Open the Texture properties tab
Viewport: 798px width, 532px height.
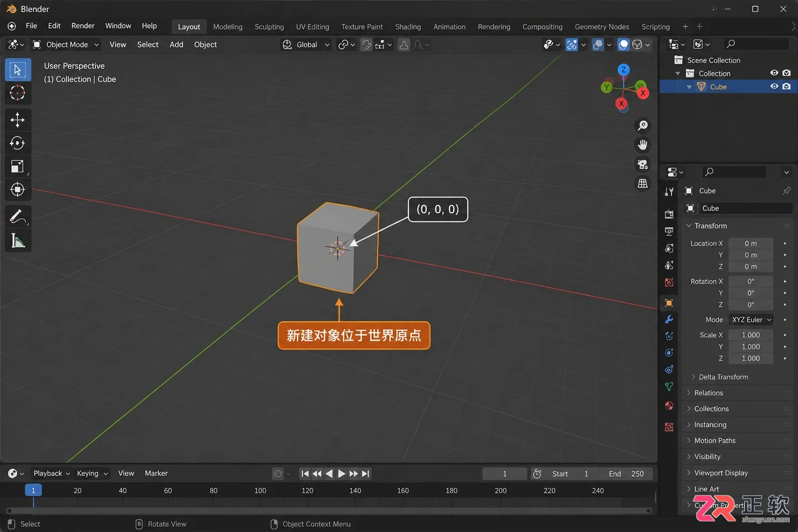point(669,427)
